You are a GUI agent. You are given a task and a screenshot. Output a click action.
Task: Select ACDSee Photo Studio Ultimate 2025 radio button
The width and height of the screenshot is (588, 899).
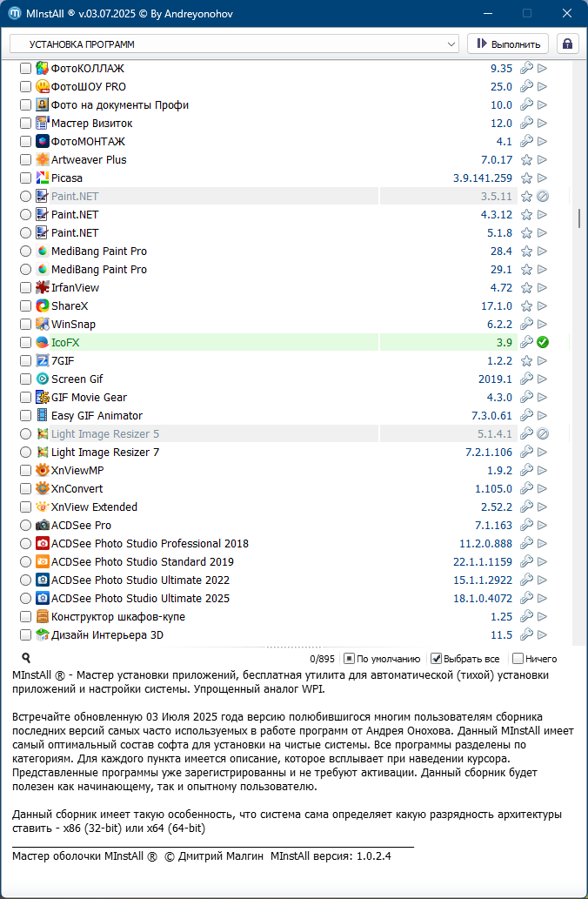click(x=25, y=599)
